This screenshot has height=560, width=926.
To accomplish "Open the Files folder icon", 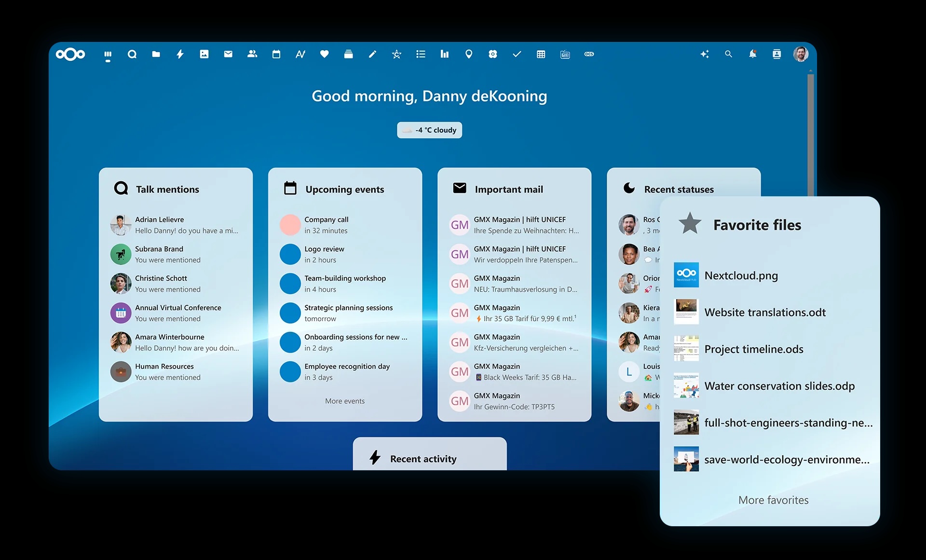I will tap(156, 55).
